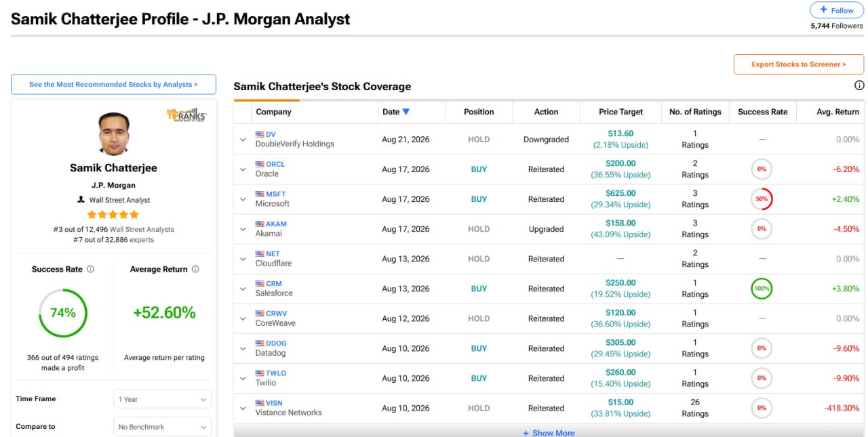Click the Wall Street Analyst person icon
Image resolution: width=868 pixels, height=437 pixels.
pos(81,200)
